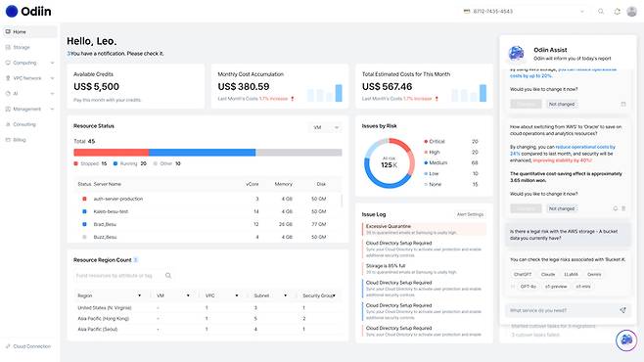The height and width of the screenshot is (362, 644).
Task: Click Alert Settings in Issue Log
Action: (470, 214)
